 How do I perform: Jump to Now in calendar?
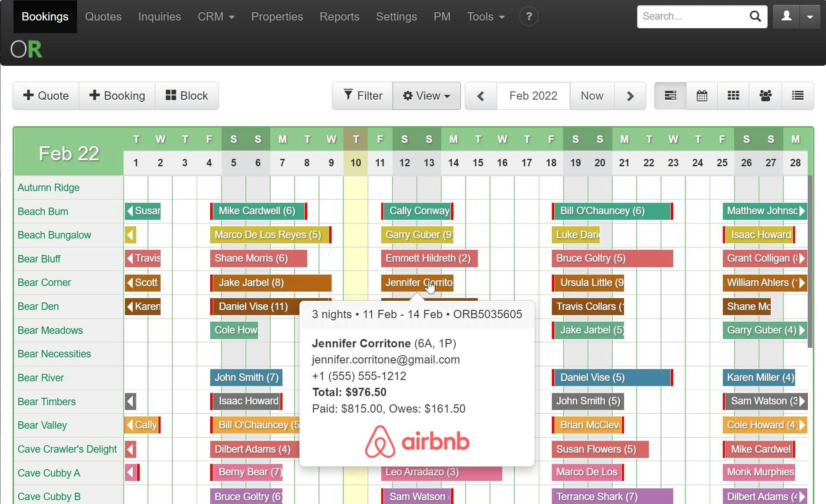[592, 96]
